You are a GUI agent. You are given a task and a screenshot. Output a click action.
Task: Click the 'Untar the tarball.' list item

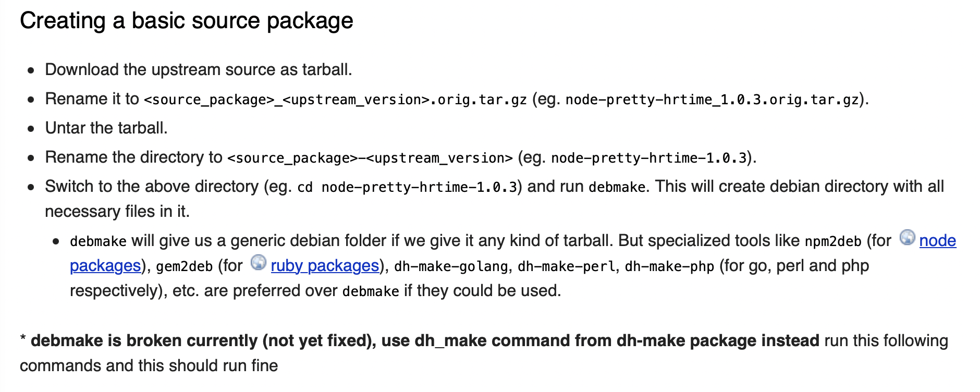coord(106,128)
